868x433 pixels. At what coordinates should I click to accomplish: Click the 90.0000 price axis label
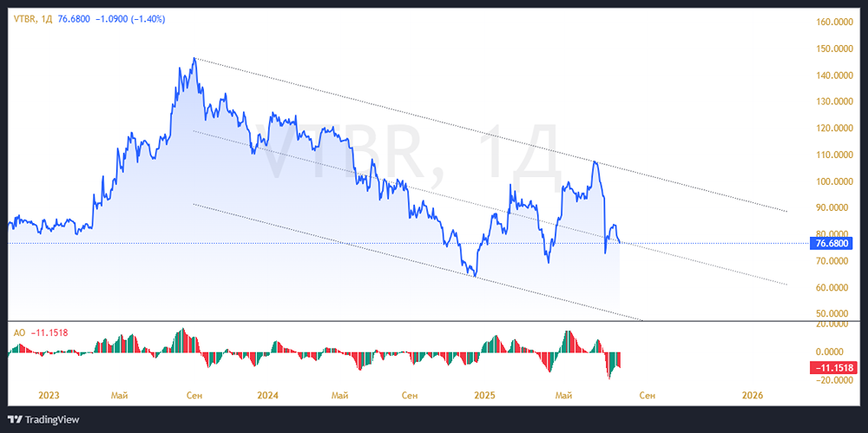[833, 207]
